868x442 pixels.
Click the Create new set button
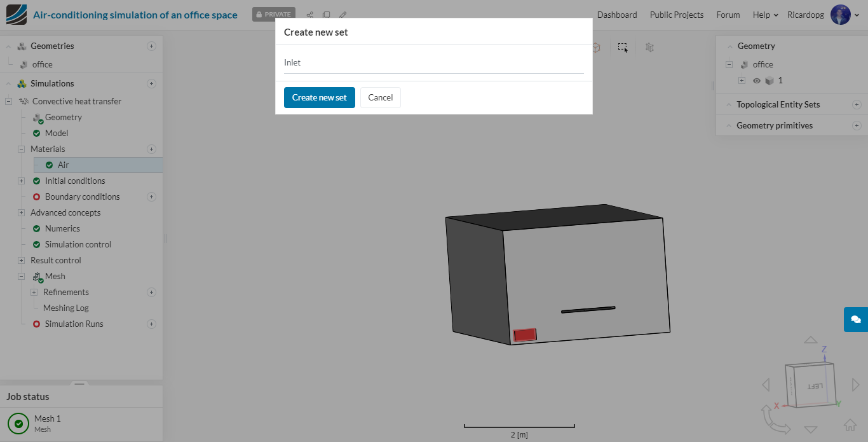pos(320,97)
